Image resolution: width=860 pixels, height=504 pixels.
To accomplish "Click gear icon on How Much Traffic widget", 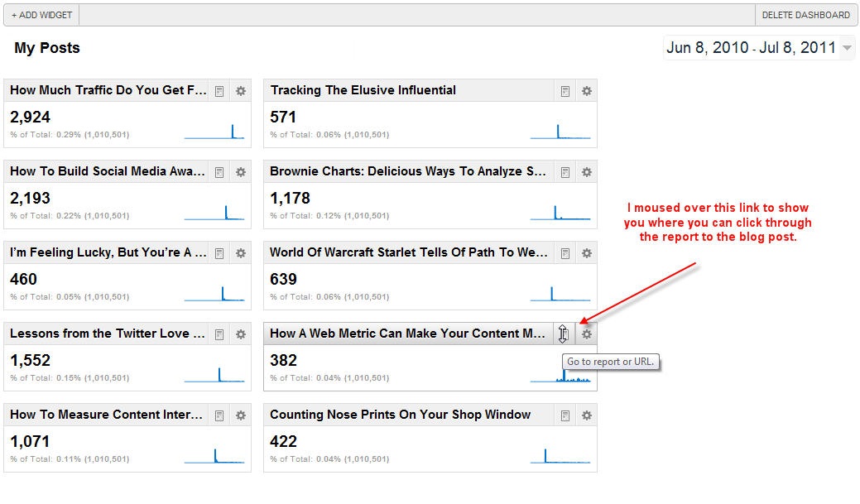I will pos(241,91).
